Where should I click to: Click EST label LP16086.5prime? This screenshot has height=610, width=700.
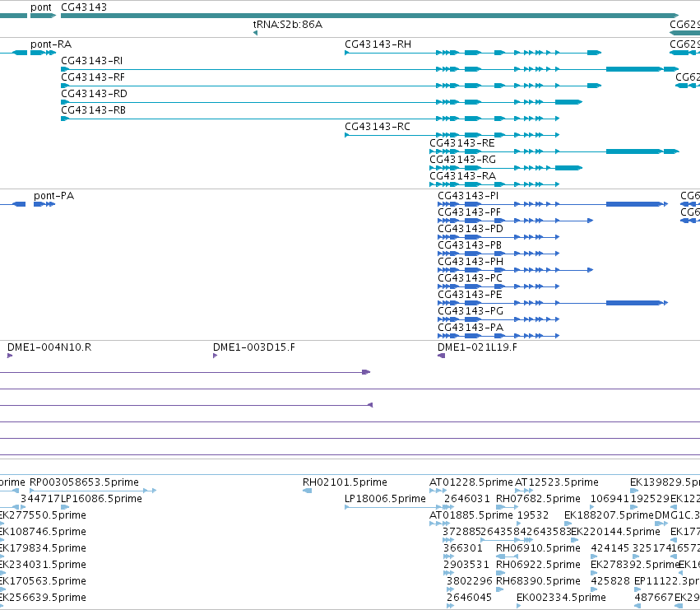coord(101,499)
